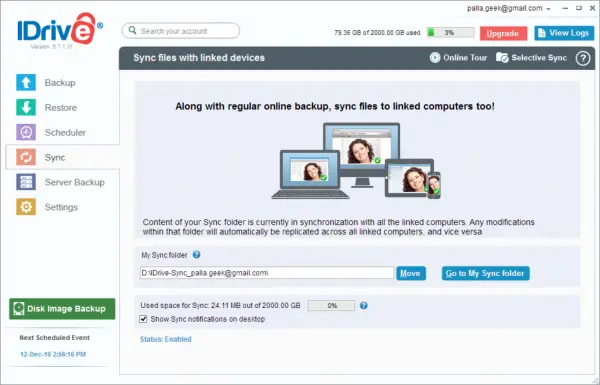
Task: Click the help icon beside My Sync folder
Action: [196, 254]
